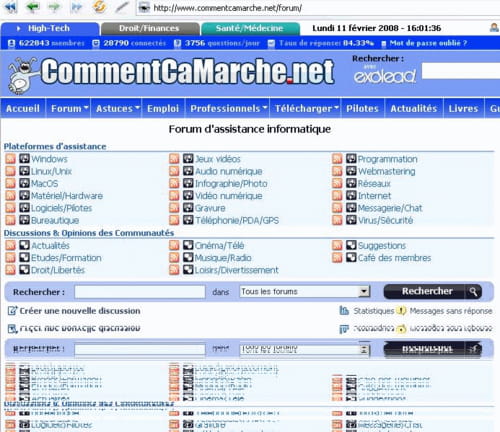Click the members icon beside 622843 membres
Screen dimensions: 500x432
[x=11, y=43]
